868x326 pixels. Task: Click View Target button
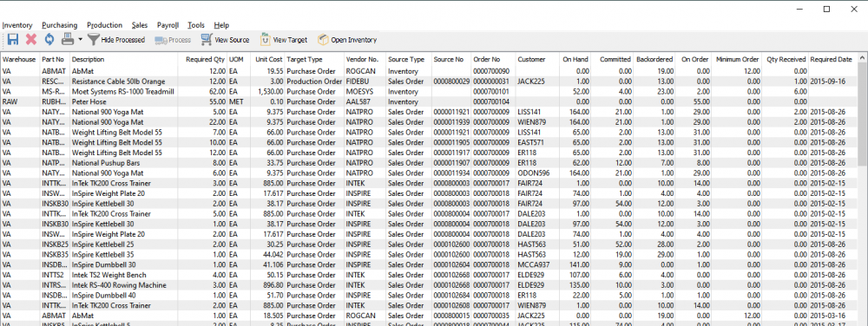tap(284, 40)
